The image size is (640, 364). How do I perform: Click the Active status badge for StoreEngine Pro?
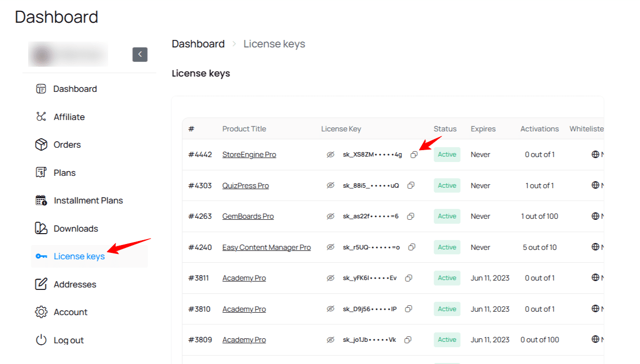447,155
